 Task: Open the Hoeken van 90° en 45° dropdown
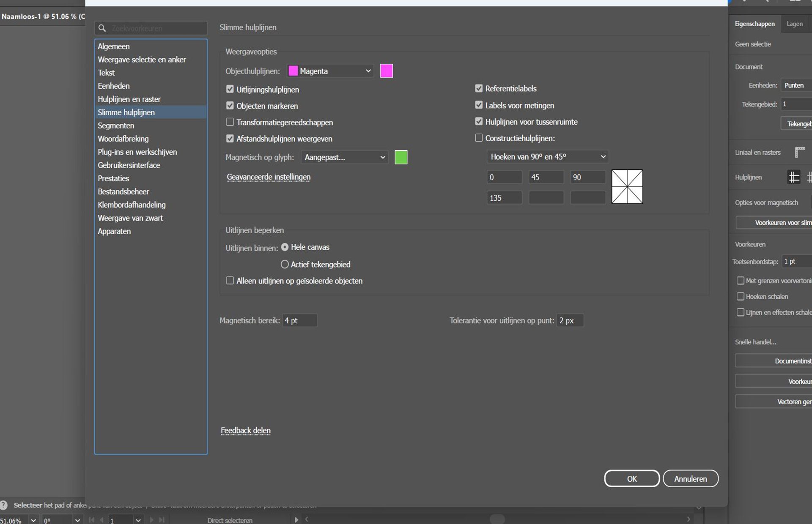click(548, 157)
